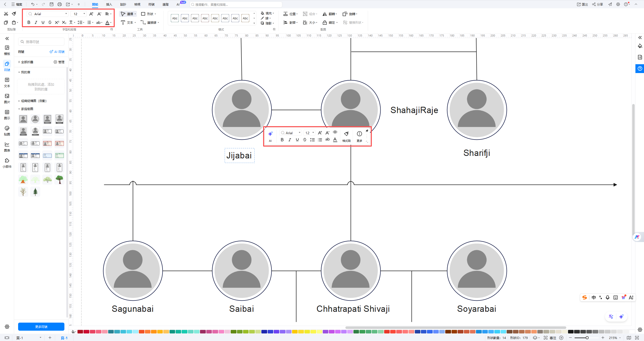This screenshot has width=644, height=341.
Task: Switch to the Insert ribbon tab
Action: [x=109, y=4]
